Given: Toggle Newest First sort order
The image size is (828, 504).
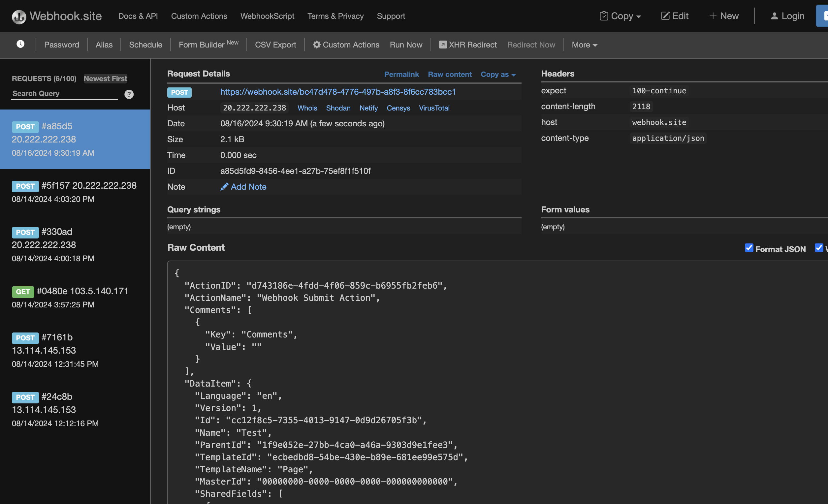Looking at the screenshot, I should pos(106,78).
